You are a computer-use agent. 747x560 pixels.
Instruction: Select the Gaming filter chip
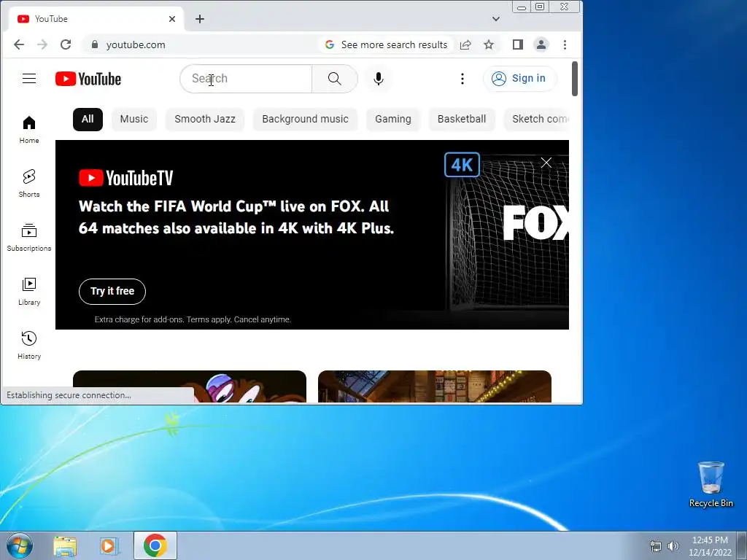[x=393, y=119]
